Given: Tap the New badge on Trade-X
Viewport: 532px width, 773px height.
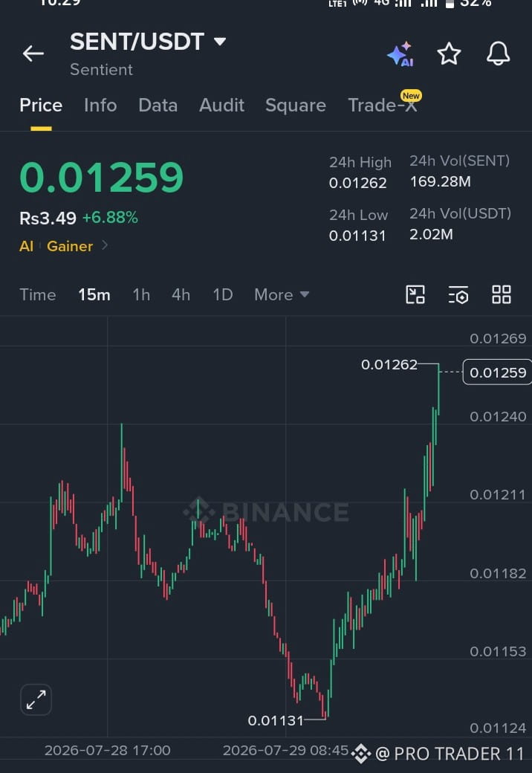Looking at the screenshot, I should [x=411, y=96].
